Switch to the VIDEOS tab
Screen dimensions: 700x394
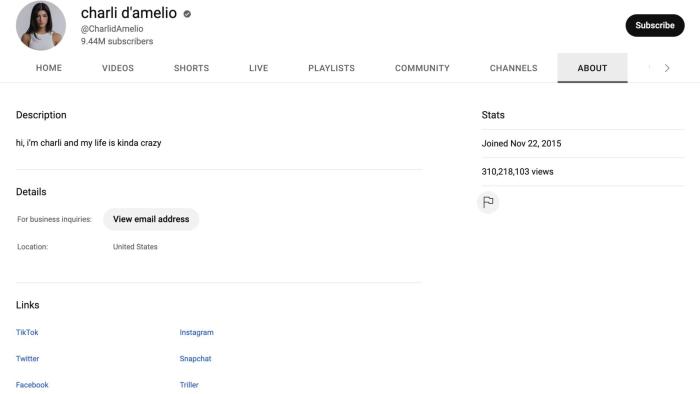pos(118,68)
